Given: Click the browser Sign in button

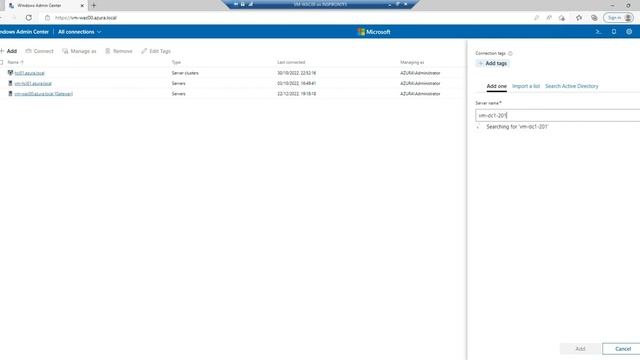Looking at the screenshot, I should coord(618,18).
